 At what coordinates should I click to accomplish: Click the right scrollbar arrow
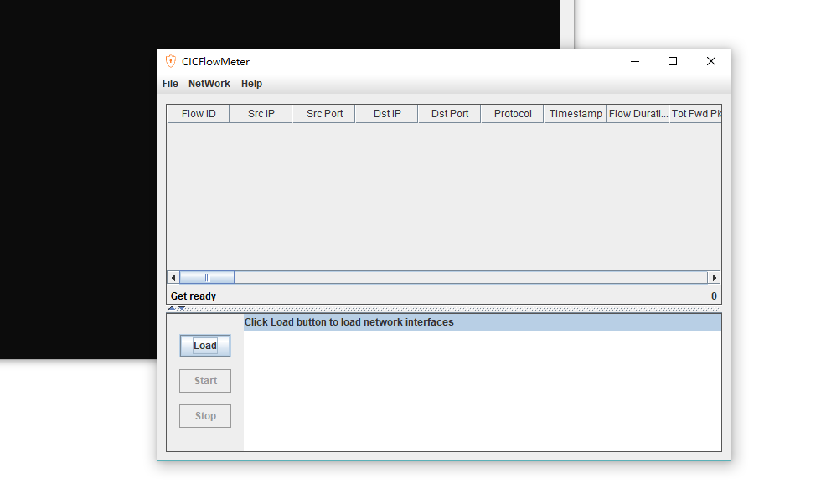(x=715, y=277)
